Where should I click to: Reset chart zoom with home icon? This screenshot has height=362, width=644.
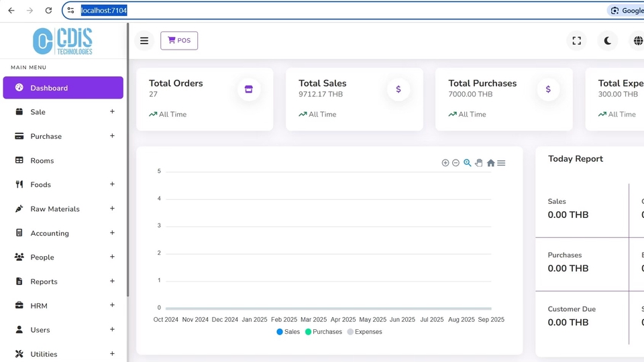[490, 163]
